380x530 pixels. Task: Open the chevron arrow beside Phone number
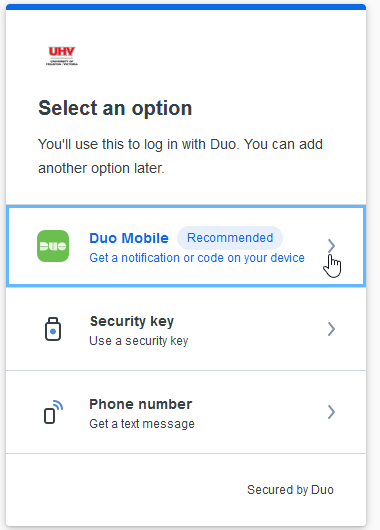point(331,412)
